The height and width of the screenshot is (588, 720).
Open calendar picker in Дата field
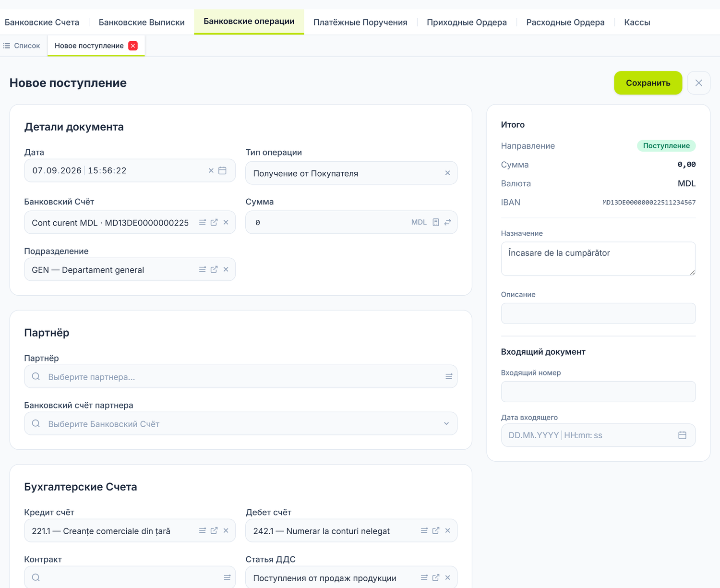tap(222, 170)
